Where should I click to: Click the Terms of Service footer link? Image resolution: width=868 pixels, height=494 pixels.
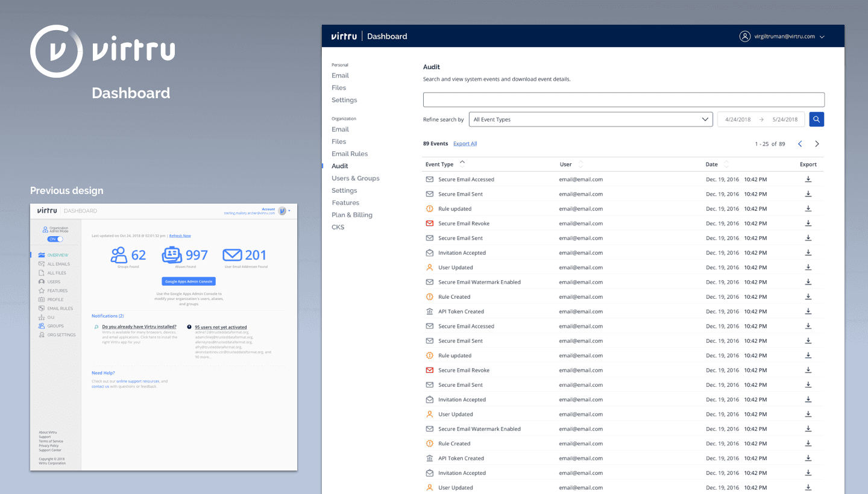(x=51, y=442)
